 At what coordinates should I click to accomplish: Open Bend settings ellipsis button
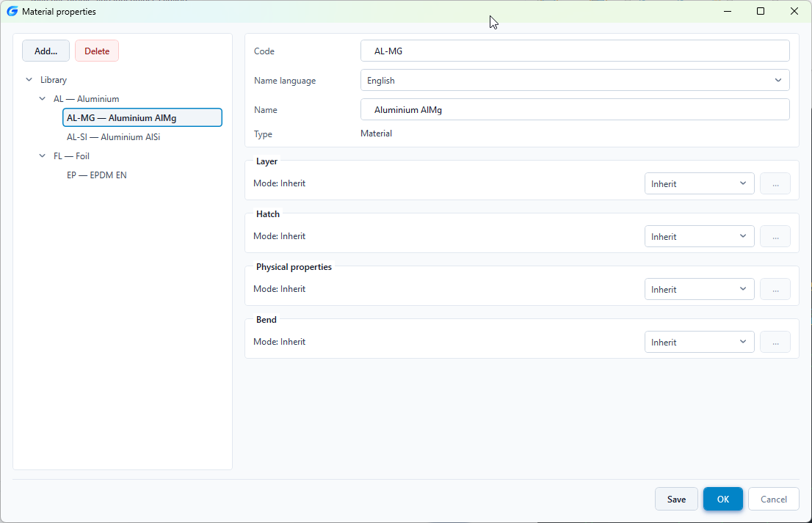(x=775, y=342)
